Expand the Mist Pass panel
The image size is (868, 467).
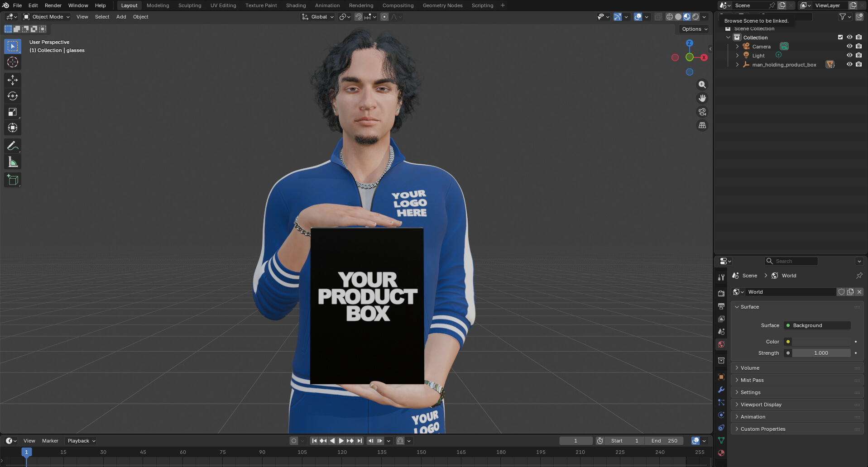[797, 380]
